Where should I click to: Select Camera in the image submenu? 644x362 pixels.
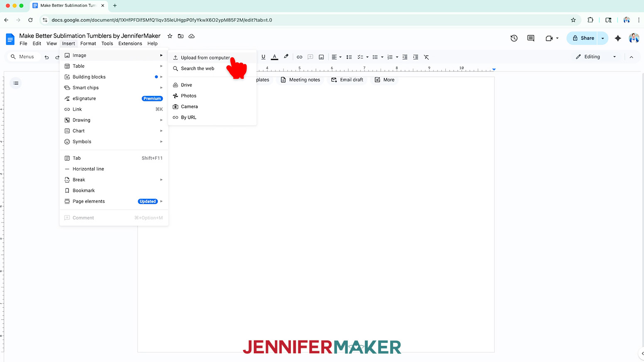(x=212, y=107)
